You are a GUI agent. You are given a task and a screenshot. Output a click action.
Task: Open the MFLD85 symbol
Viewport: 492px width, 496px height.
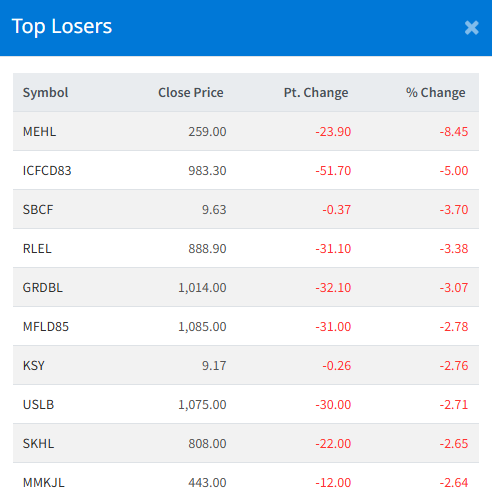point(46,326)
